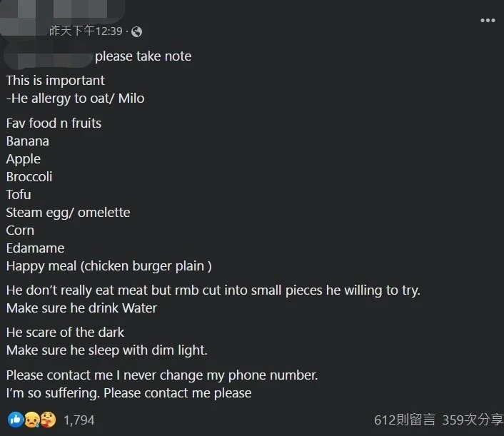The height and width of the screenshot is (436, 504).
Task: Open the 359次分享 shares link
Action: 472,420
